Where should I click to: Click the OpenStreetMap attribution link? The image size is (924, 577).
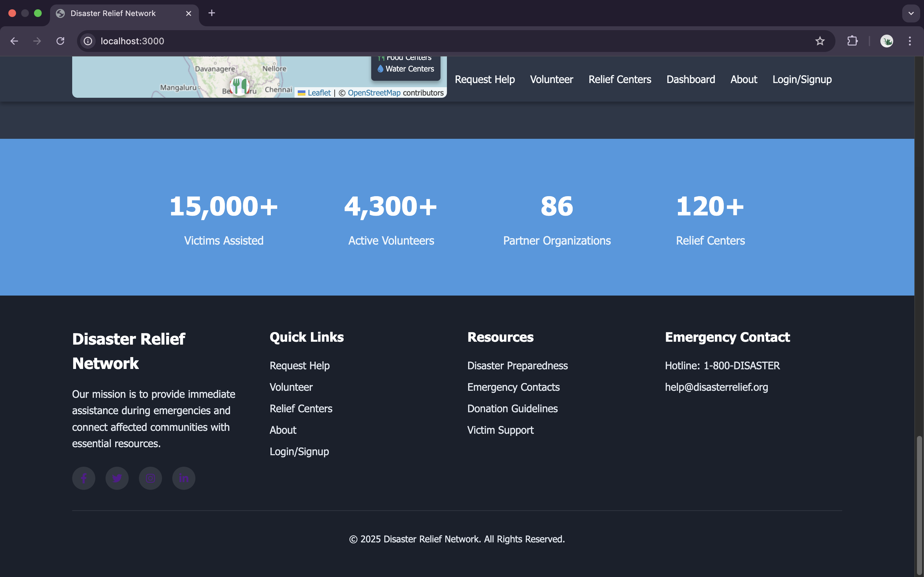374,93
